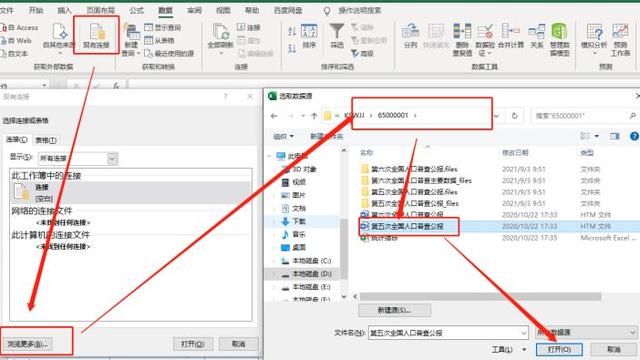Screen dimensions: 640x360
Task: Open the Name Box dropdown arrow
Action: 44,85
